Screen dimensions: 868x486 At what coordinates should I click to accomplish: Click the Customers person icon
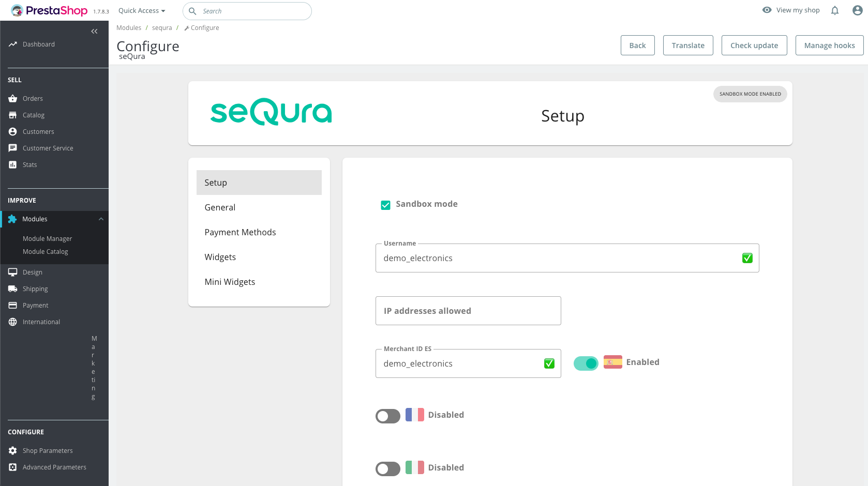coord(13,131)
